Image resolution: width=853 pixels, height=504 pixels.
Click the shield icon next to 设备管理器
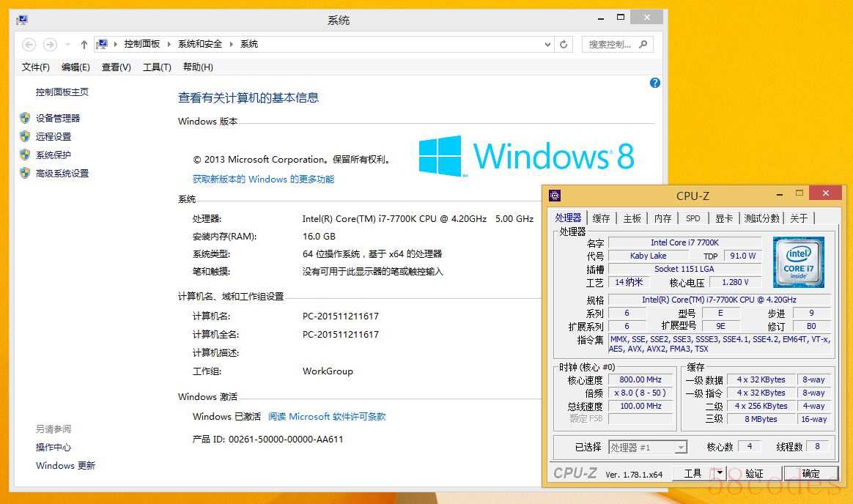point(24,118)
